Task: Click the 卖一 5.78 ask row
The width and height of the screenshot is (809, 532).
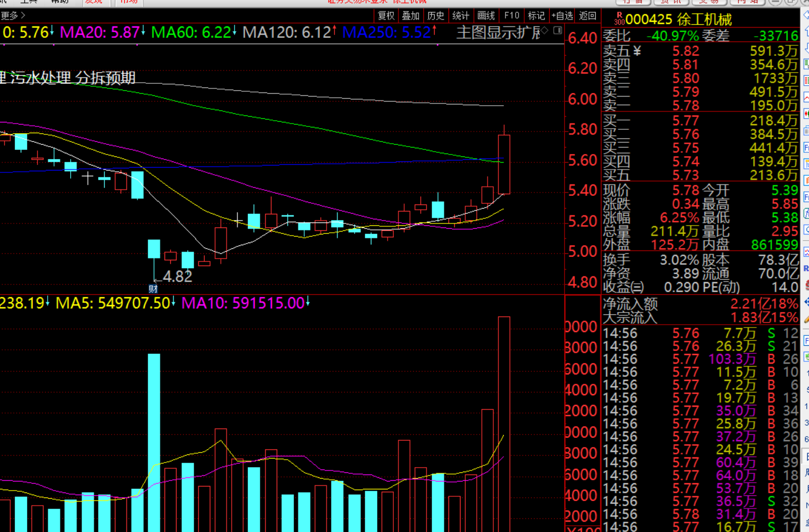Action: pos(700,105)
